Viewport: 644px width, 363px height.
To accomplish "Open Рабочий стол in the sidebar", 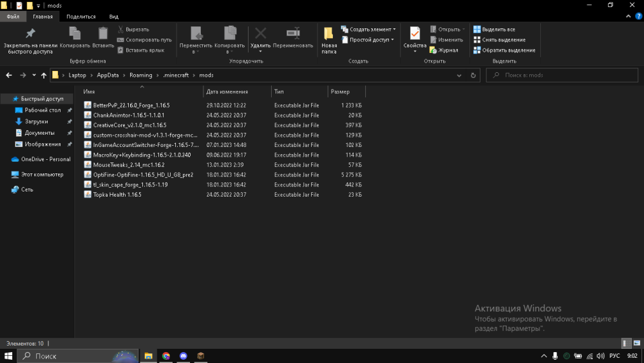I will 43,110.
